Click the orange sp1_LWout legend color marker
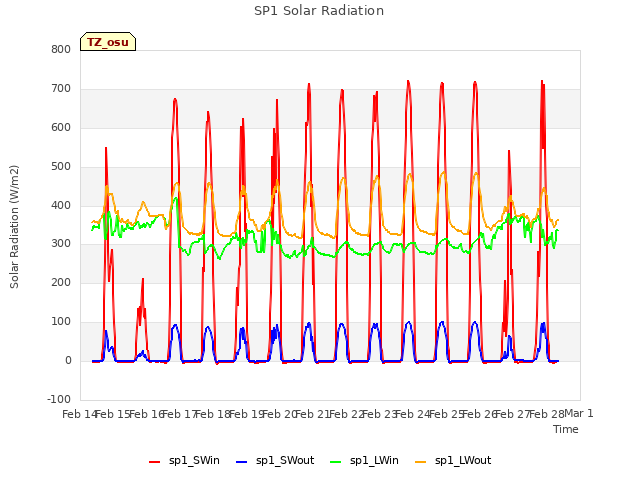 420,462
